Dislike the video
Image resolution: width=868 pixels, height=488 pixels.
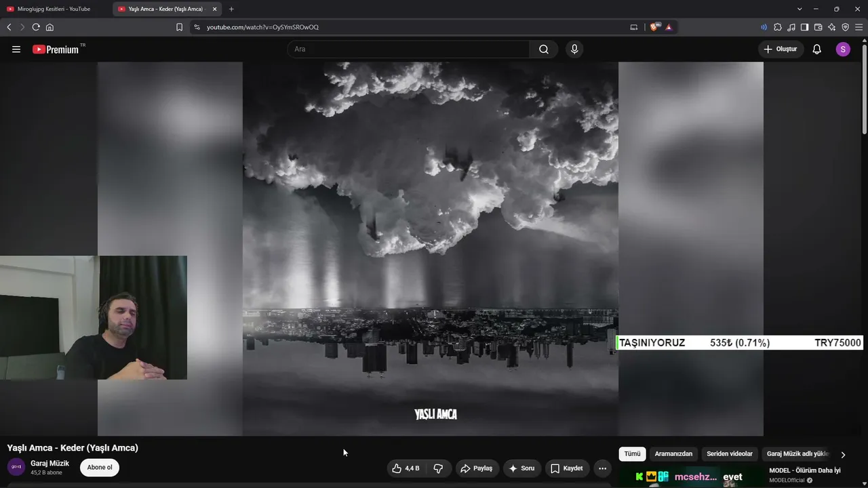438,468
